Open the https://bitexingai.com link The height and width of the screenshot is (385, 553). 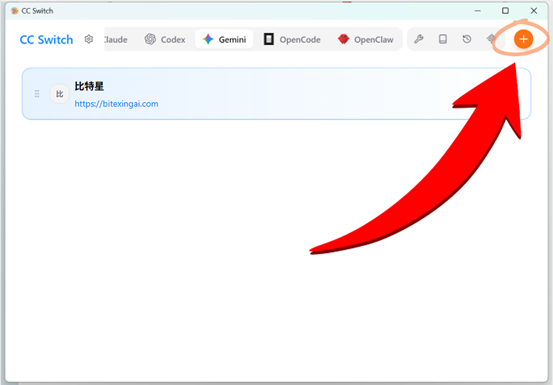(x=116, y=104)
